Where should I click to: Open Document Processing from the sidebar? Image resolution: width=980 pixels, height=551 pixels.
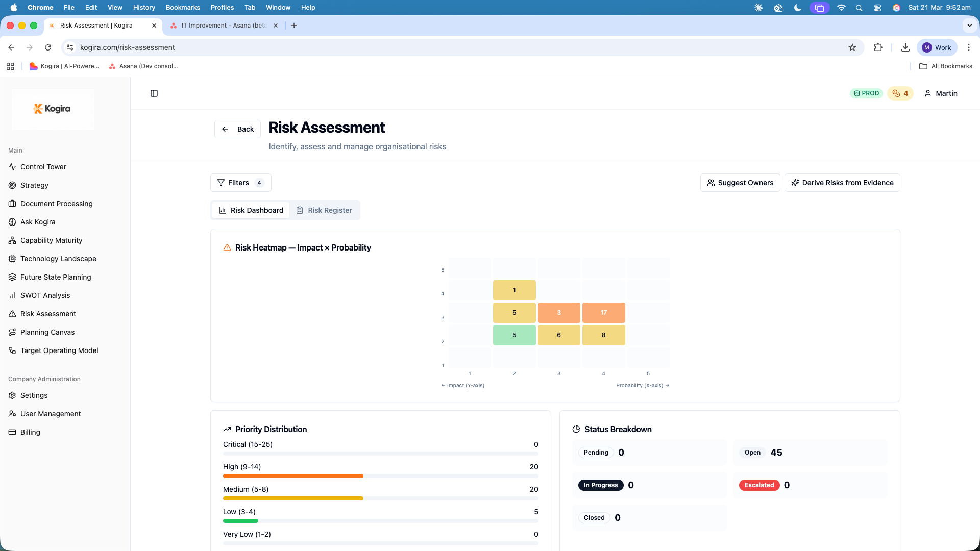56,204
